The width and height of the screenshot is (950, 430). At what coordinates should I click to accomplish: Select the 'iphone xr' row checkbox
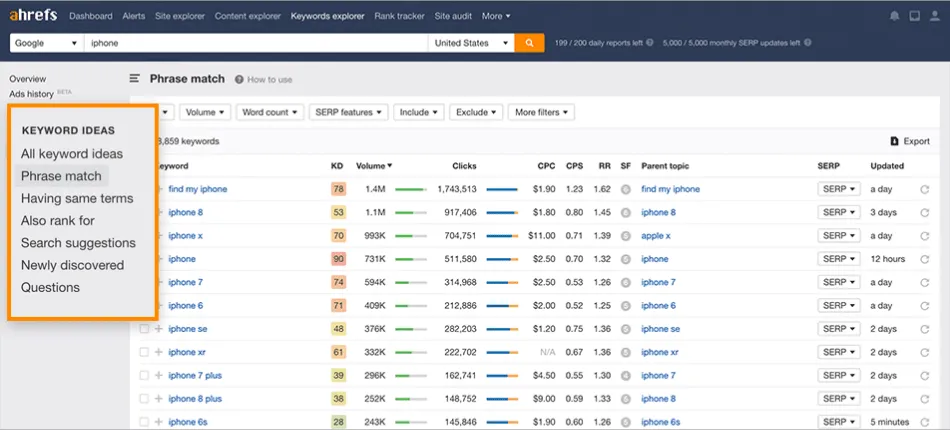[x=144, y=352]
